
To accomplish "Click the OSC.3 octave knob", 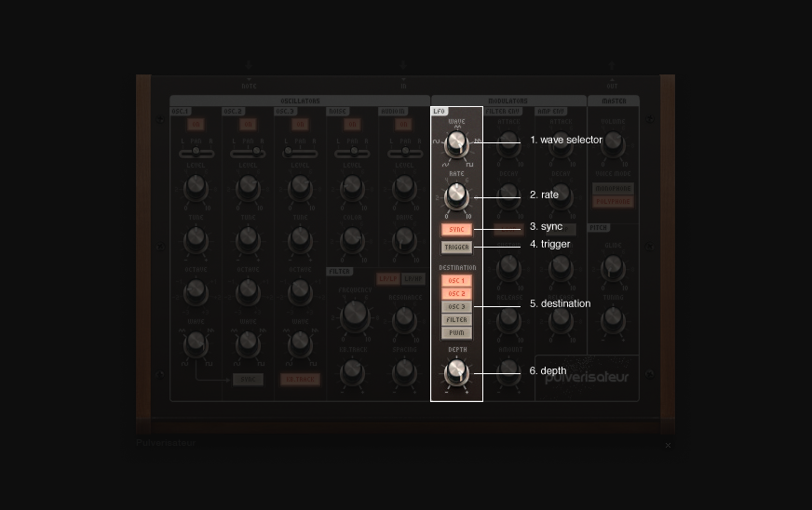I will click(x=301, y=291).
